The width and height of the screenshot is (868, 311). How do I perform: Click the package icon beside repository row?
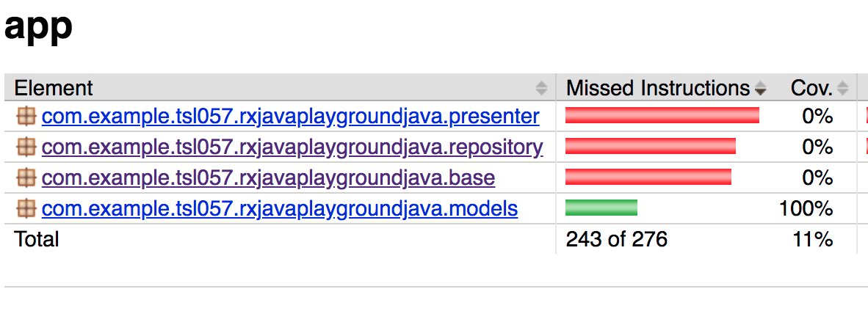(26, 147)
